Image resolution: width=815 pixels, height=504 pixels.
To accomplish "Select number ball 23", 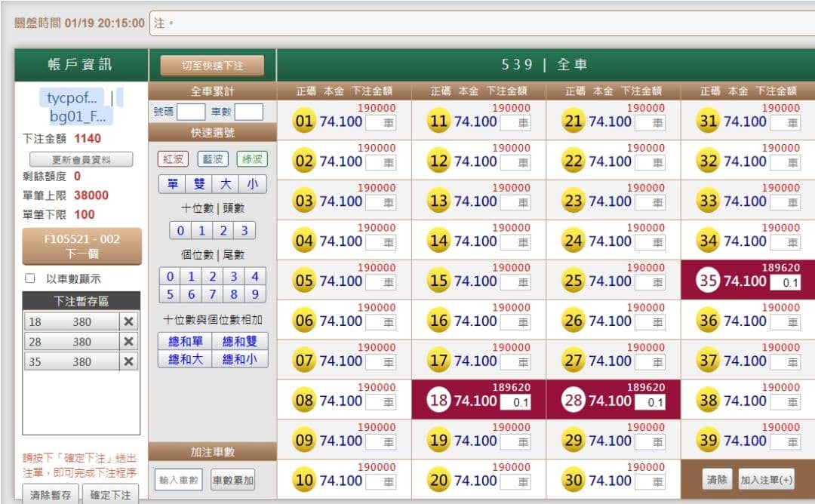I will (x=574, y=201).
